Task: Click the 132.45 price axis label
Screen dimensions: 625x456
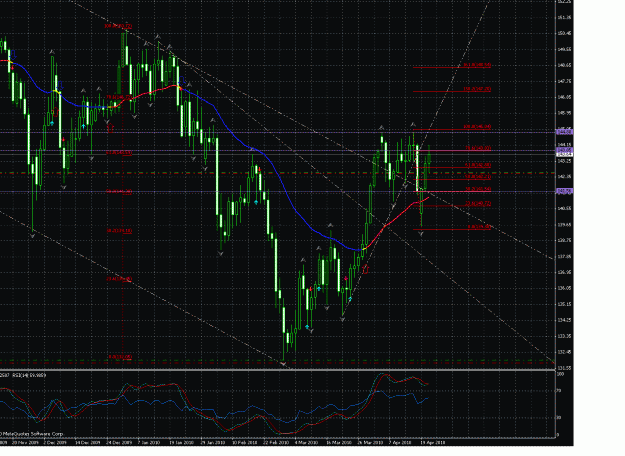Action: click(x=565, y=352)
